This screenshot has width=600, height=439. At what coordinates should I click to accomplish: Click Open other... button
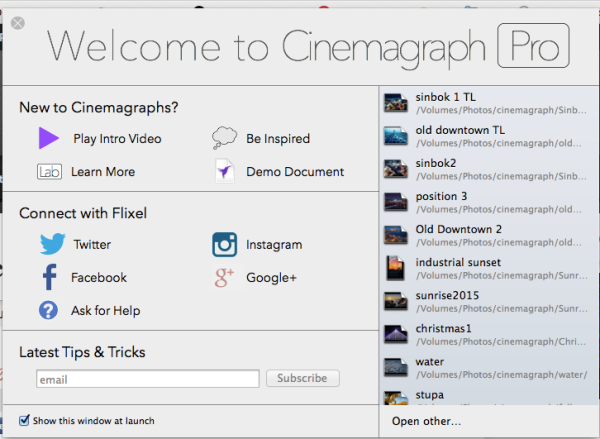coord(426,421)
